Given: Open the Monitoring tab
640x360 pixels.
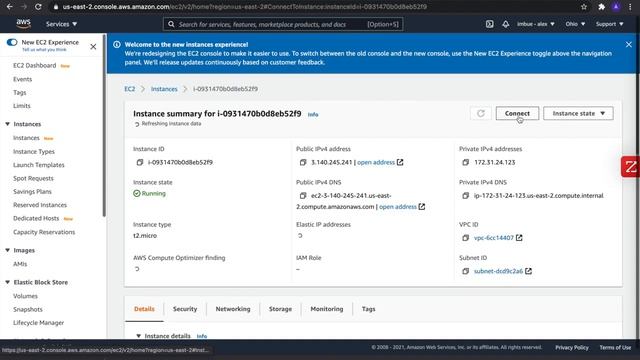Looking at the screenshot, I should click(327, 309).
